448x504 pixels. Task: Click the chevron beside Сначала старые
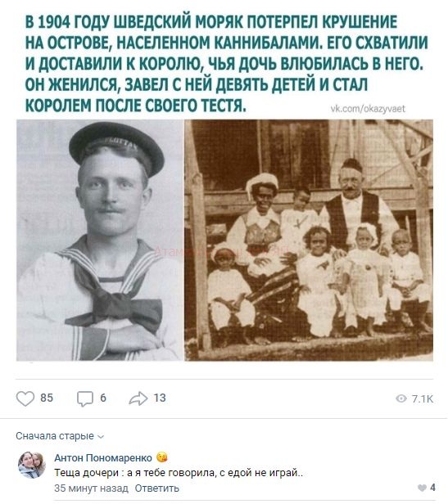tap(101, 437)
